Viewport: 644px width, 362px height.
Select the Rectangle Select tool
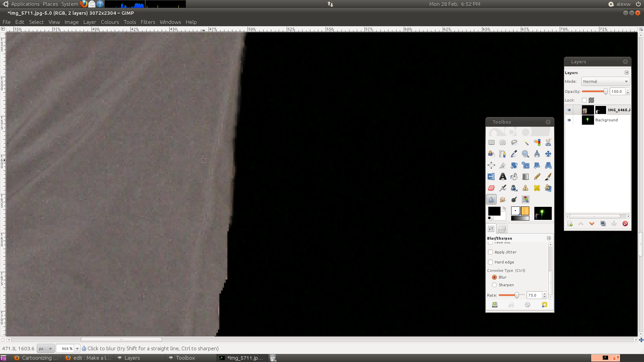[x=491, y=142]
